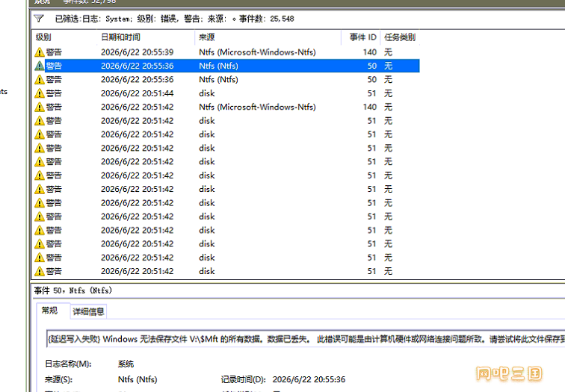Click event ID 50 in the highlighted row

[x=372, y=66]
